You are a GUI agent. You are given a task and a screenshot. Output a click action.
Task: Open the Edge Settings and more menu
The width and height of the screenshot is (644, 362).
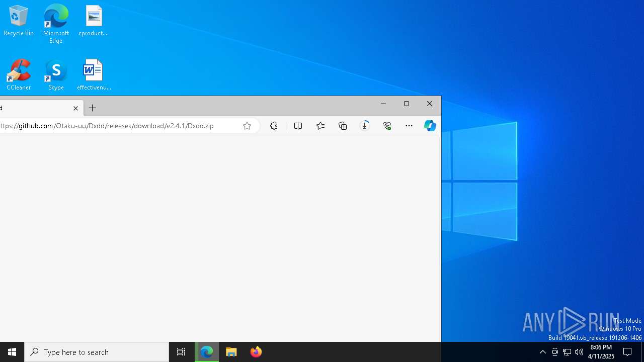coord(409,126)
